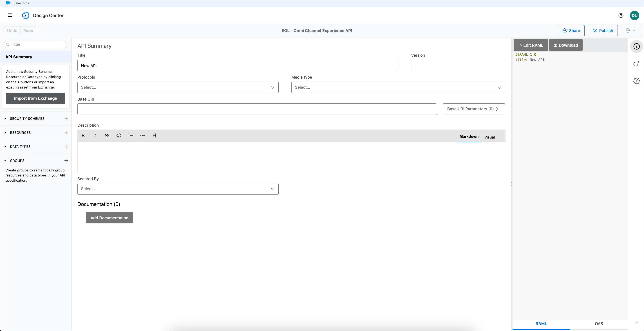This screenshot has height=331, width=644.
Task: Collapse the Data Types section
Action: 5,147
